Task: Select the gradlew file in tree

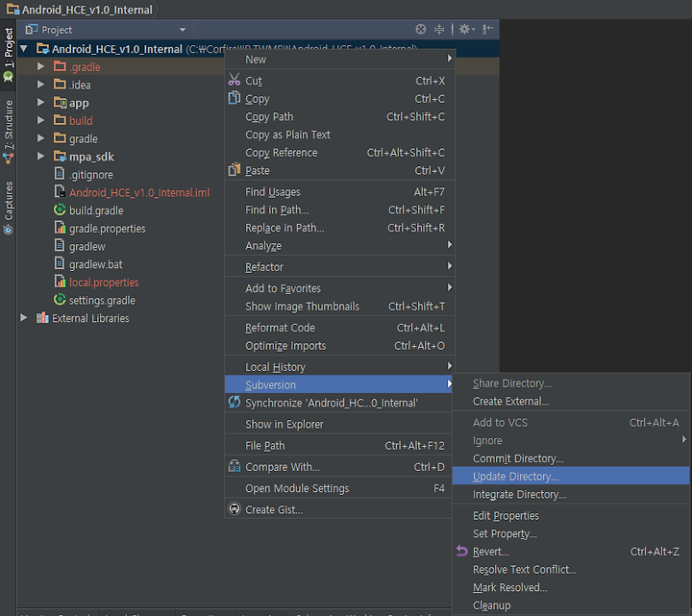Action: tap(87, 246)
